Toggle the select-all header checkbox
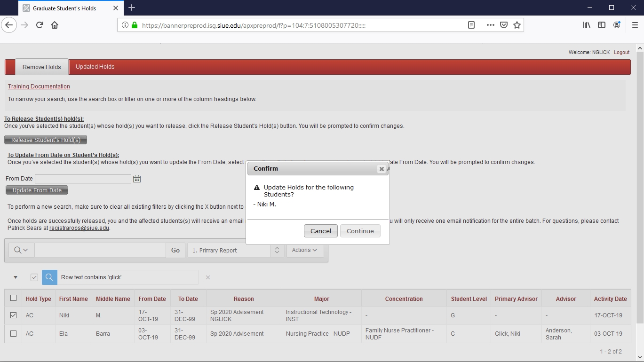This screenshot has height=362, width=644. pyautogui.click(x=13, y=298)
